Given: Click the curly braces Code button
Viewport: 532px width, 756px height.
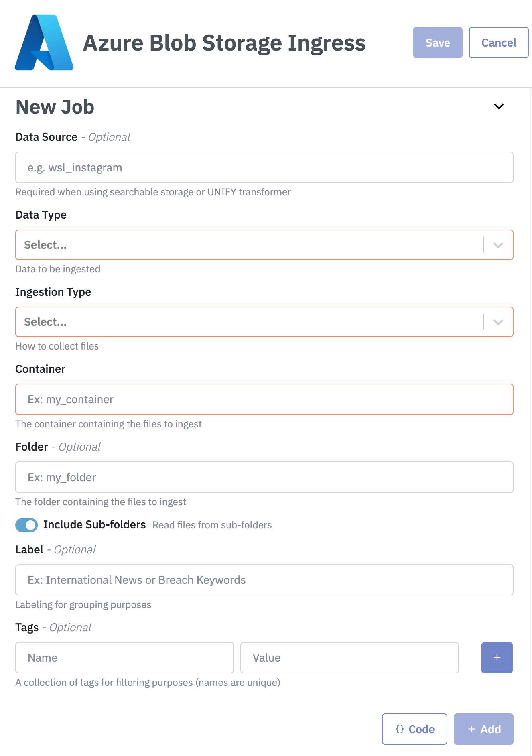Looking at the screenshot, I should [414, 729].
